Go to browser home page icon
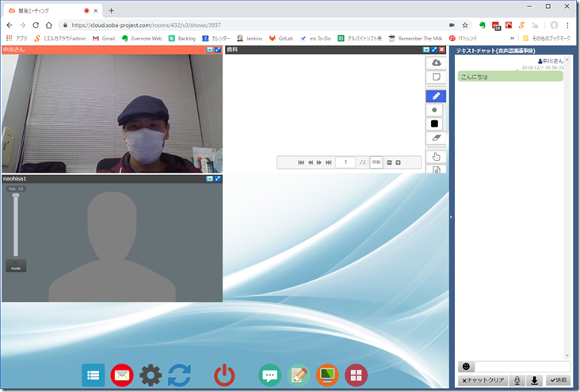 [49, 25]
